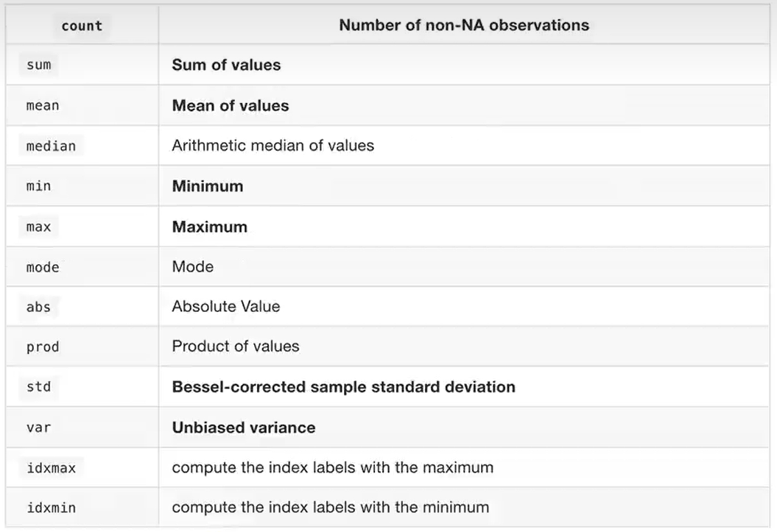Select the std code label

coord(39,386)
